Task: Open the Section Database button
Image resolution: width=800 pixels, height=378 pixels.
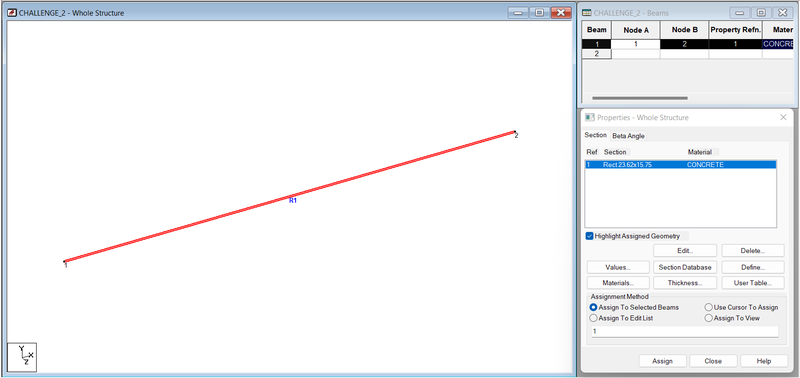Action: tap(685, 267)
